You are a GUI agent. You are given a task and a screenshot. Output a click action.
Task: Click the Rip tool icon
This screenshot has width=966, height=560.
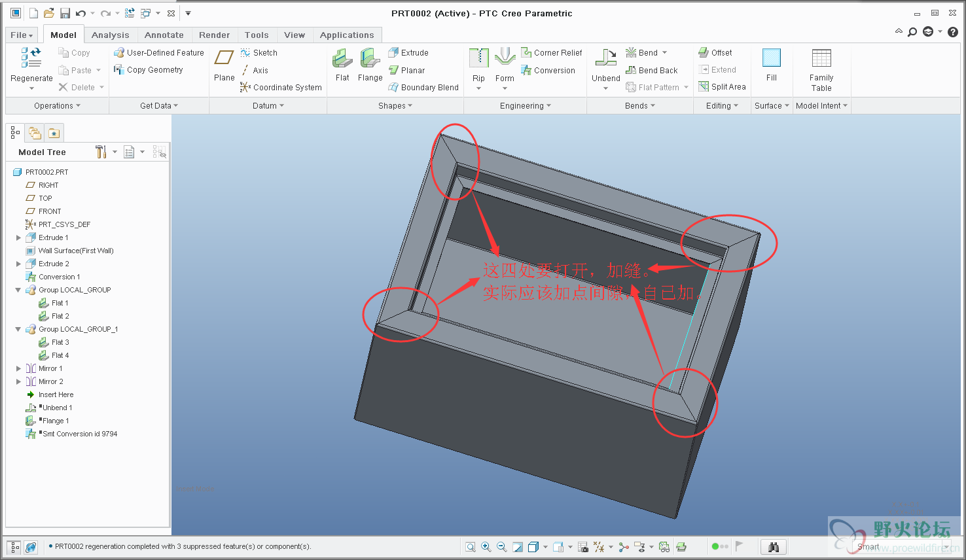click(x=478, y=58)
